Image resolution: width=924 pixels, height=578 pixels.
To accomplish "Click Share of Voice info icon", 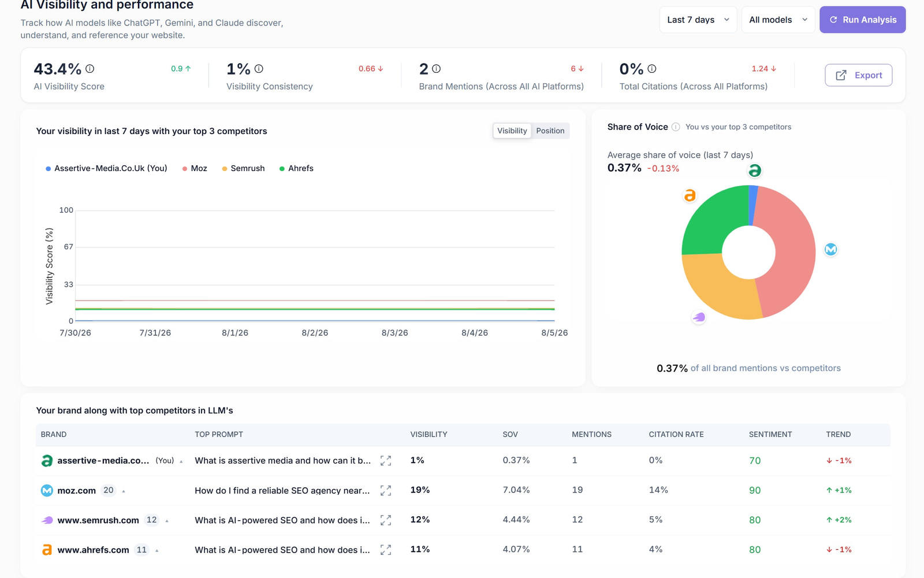I will [676, 127].
